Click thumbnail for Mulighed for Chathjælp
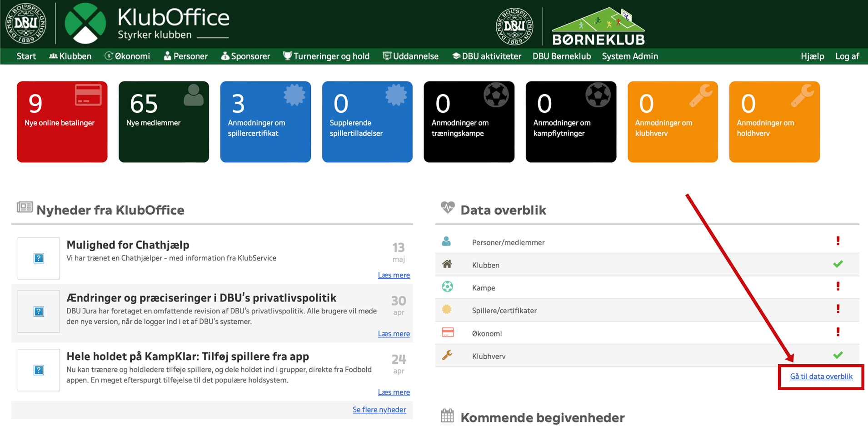The image size is (868, 427). pyautogui.click(x=39, y=258)
